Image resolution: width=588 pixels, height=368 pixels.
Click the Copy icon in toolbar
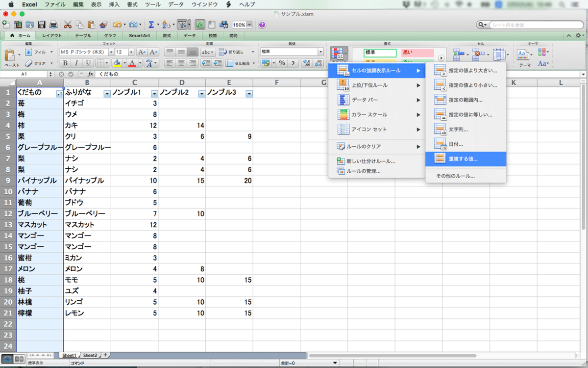79,25
